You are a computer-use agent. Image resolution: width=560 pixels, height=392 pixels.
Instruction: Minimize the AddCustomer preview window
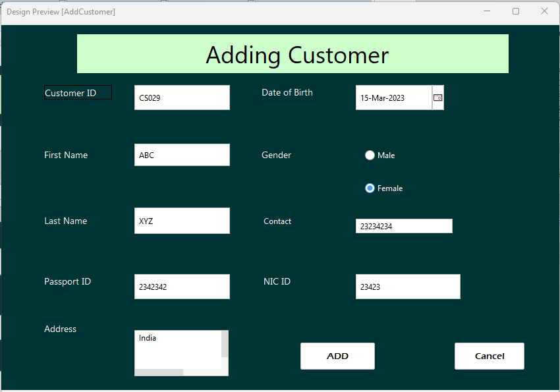(486, 11)
